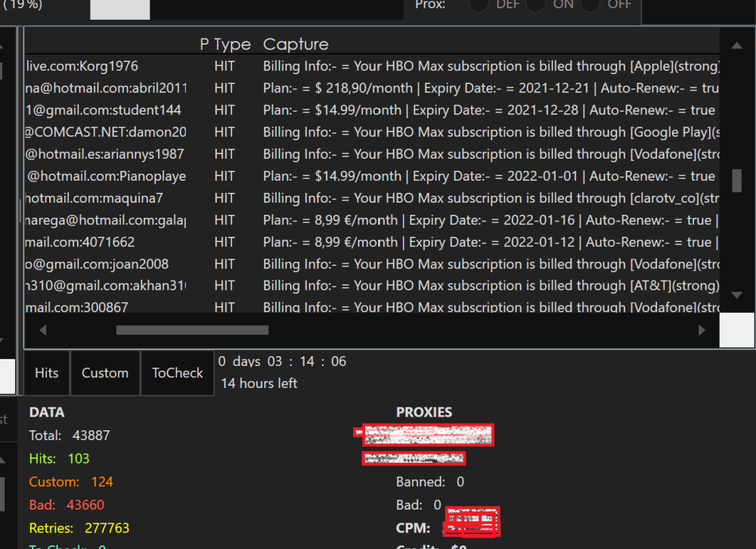Click the Capture column header

point(296,45)
